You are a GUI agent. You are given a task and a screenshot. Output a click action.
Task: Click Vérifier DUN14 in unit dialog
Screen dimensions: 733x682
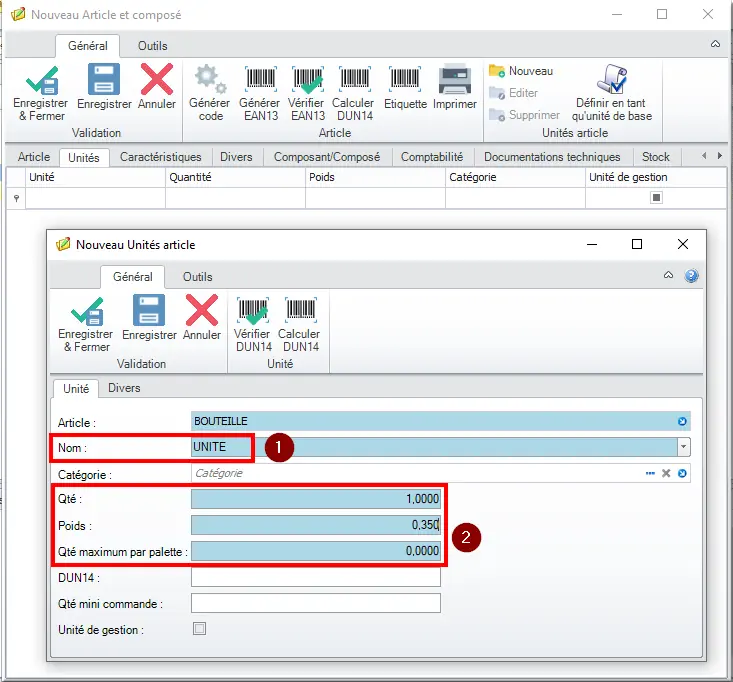252,312
